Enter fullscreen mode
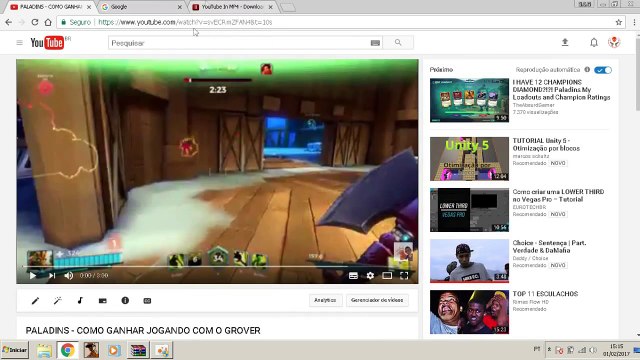 pos(404,276)
